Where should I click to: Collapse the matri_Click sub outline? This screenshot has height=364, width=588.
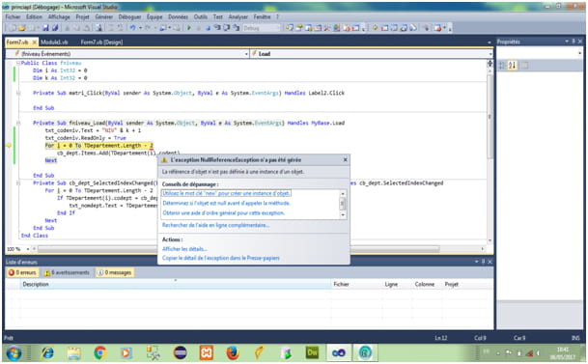click(18, 93)
